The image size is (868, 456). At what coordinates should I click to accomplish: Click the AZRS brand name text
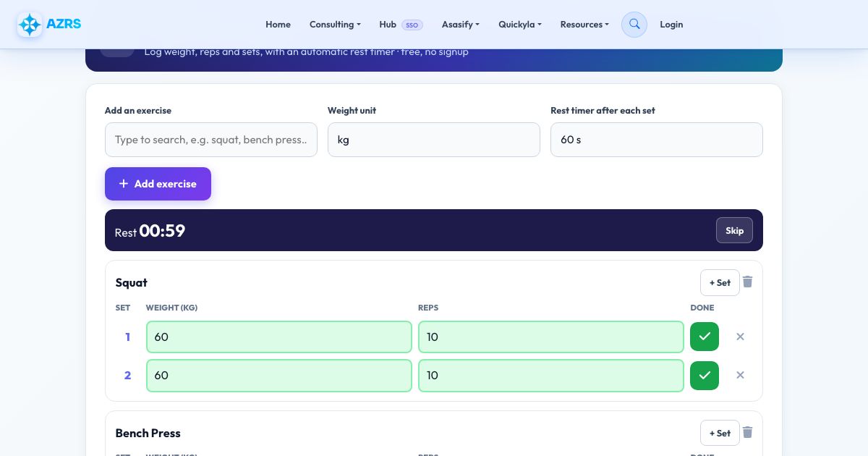(64, 24)
